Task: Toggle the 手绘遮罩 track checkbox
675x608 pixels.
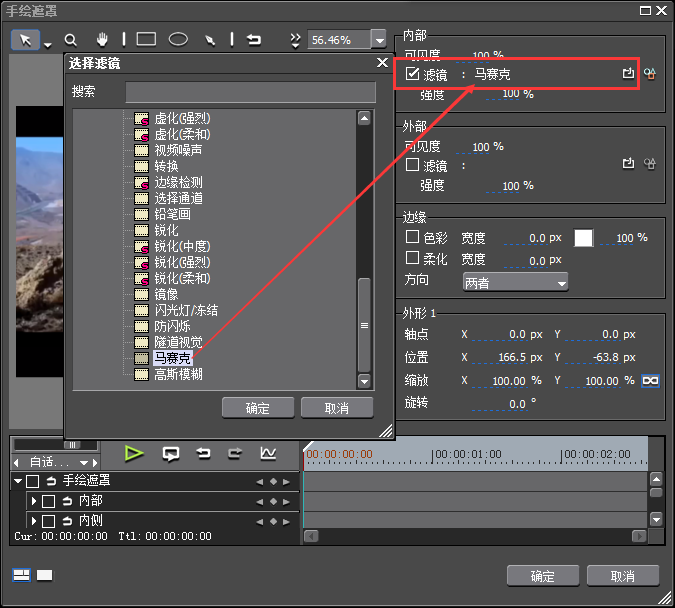Action: tap(33, 481)
